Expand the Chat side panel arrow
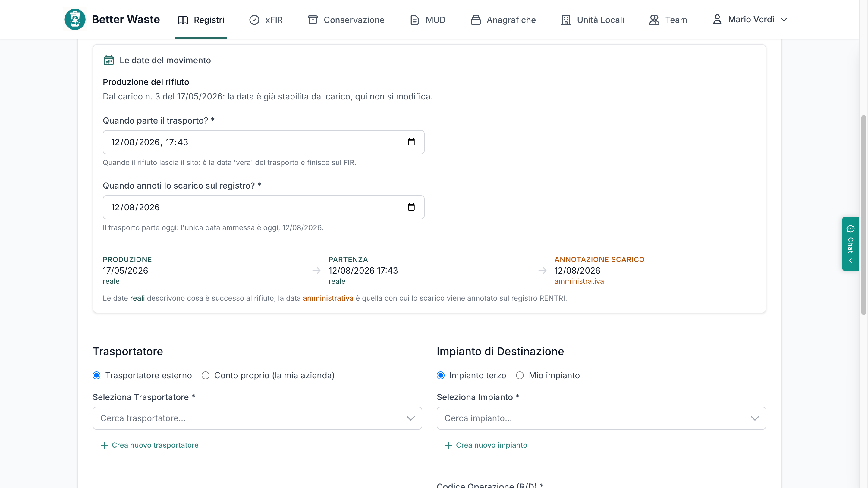The image size is (868, 488). click(x=851, y=261)
